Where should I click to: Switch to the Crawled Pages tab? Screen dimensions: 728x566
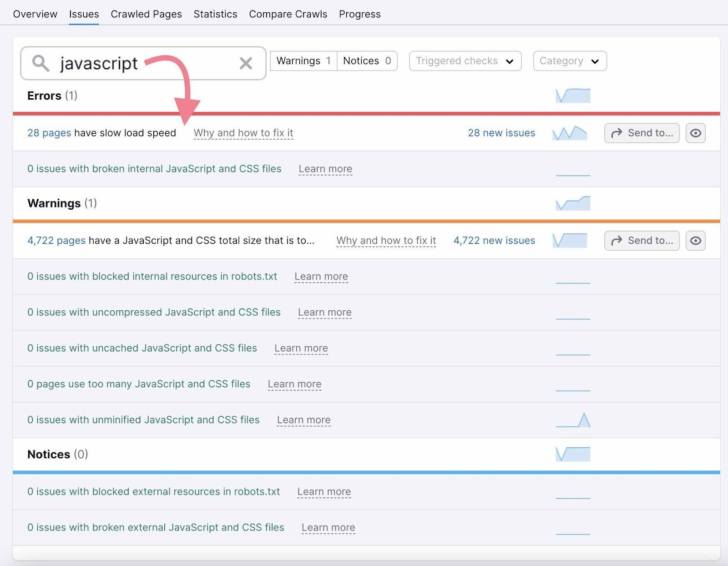146,14
